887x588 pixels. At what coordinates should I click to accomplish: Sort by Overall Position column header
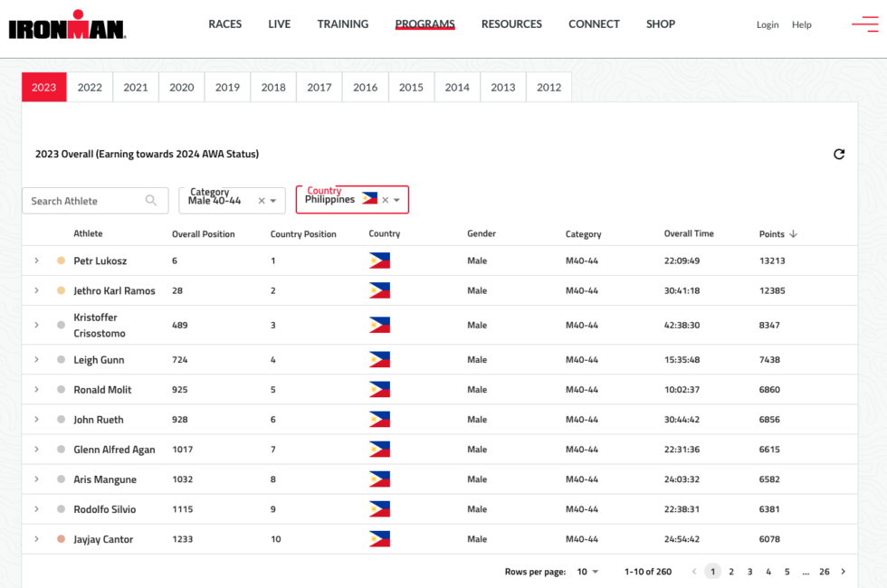203,234
